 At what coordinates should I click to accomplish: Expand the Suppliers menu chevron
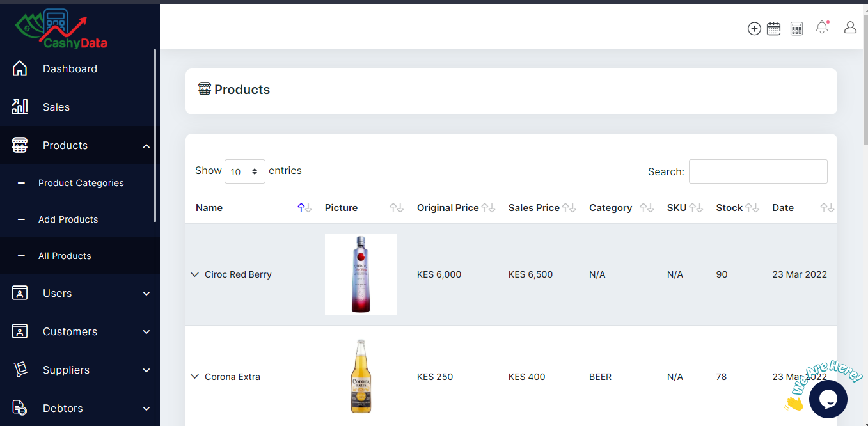(x=146, y=370)
